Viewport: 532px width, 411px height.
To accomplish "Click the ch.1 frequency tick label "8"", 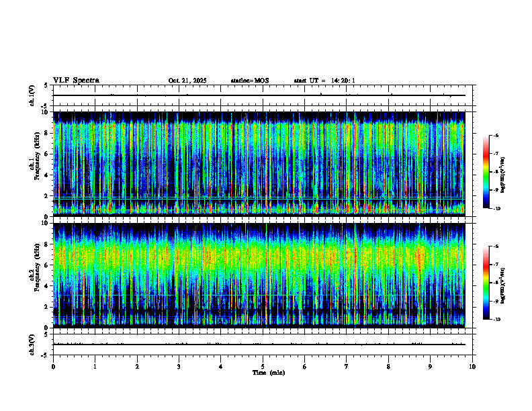I will (x=47, y=133).
